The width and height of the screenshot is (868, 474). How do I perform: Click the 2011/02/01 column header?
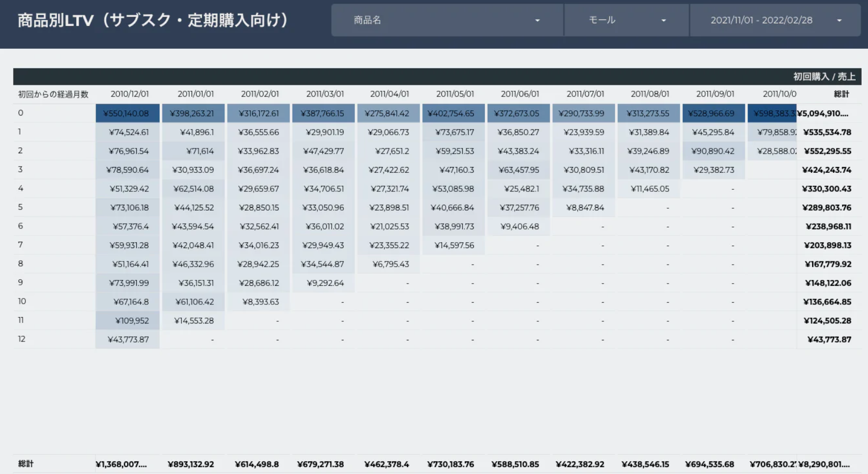(260, 94)
